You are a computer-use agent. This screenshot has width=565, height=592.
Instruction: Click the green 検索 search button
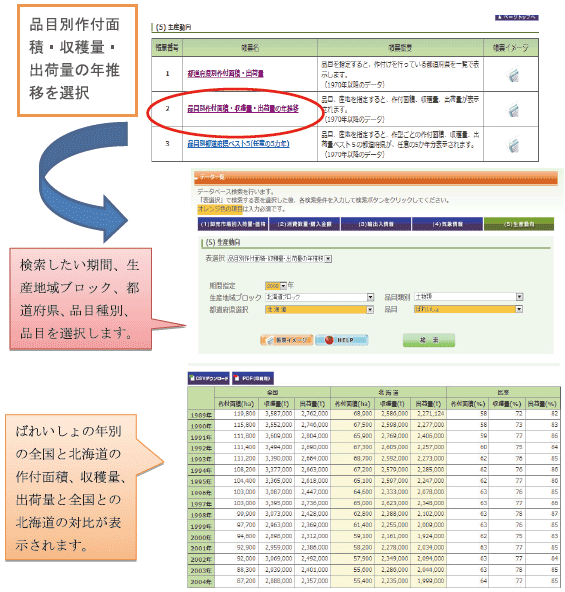click(429, 340)
